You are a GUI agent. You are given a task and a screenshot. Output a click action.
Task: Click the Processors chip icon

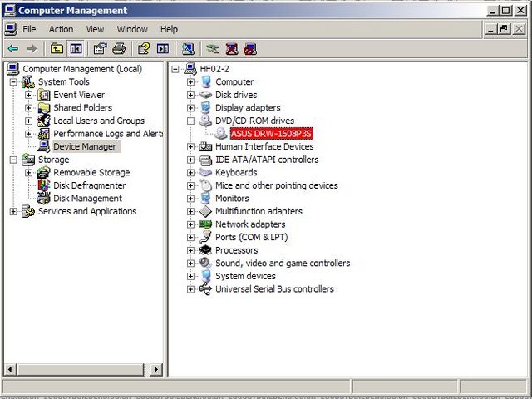coord(205,250)
